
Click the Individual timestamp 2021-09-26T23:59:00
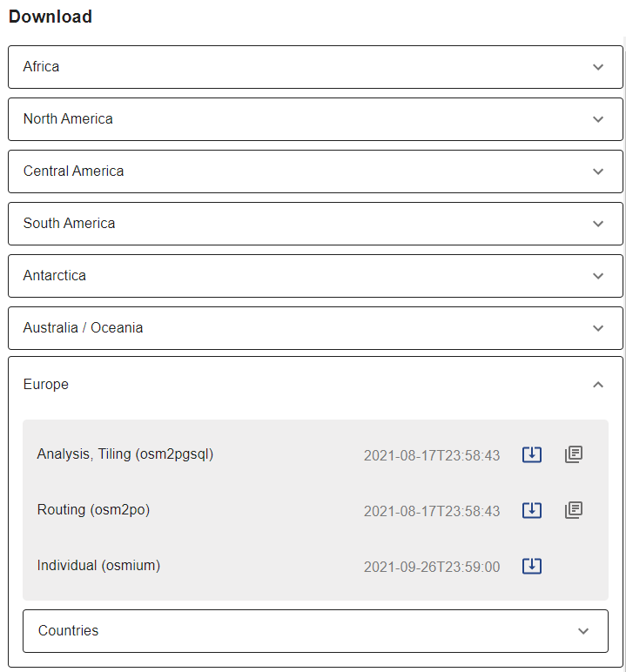pyautogui.click(x=431, y=568)
